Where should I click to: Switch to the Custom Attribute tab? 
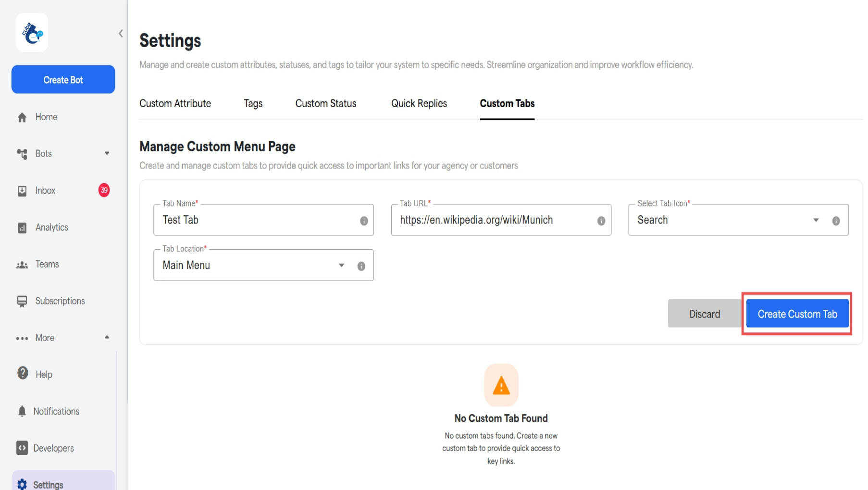click(x=175, y=104)
